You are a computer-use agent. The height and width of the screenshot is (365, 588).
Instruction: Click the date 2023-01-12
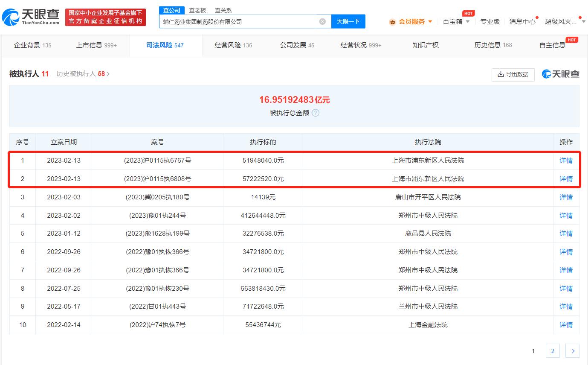tap(64, 234)
